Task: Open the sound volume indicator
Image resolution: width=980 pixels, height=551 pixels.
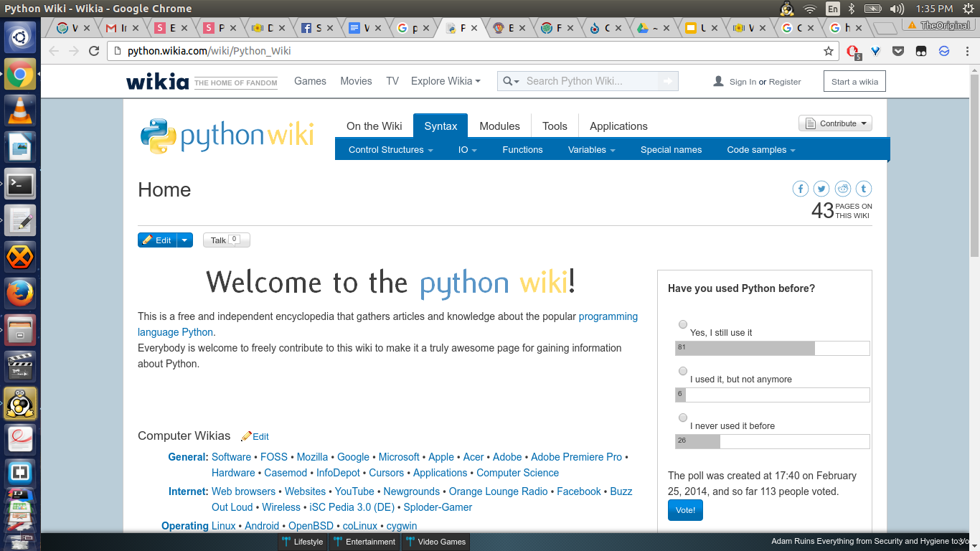Action: point(897,9)
